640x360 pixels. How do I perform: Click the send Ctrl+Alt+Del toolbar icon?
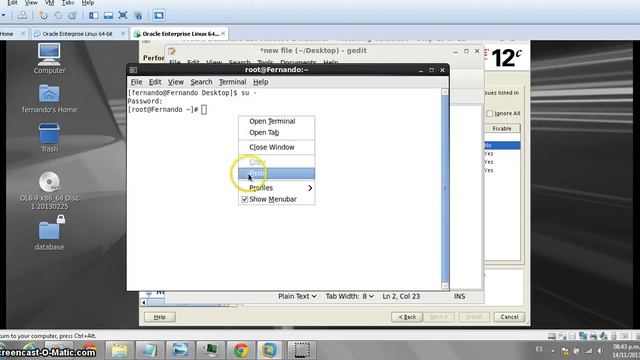point(22,16)
